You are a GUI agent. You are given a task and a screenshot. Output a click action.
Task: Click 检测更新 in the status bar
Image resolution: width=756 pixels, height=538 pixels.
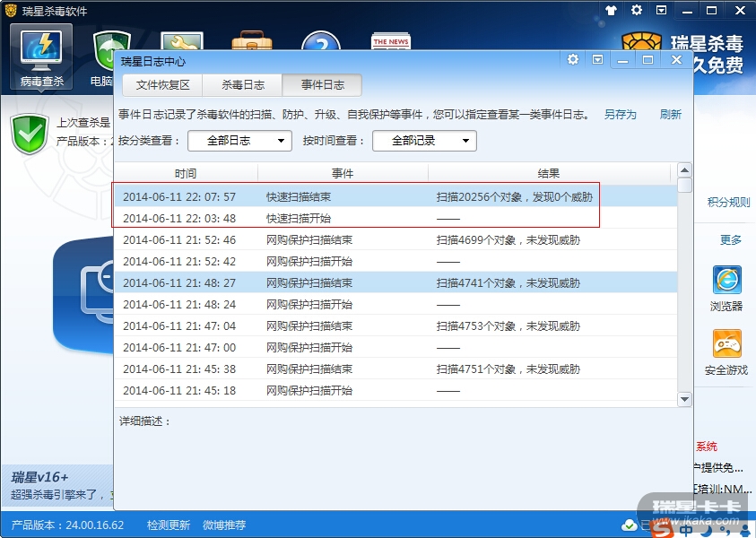[169, 525]
